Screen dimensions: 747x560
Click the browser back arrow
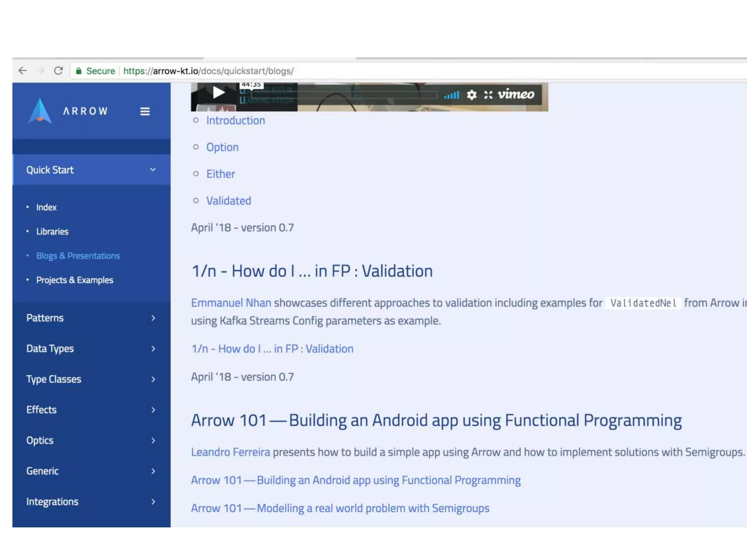pyautogui.click(x=23, y=71)
